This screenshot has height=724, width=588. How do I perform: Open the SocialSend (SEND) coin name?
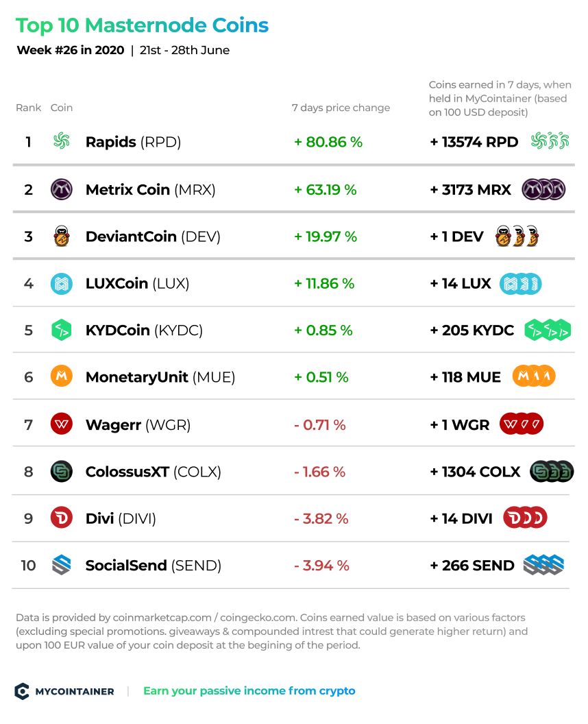[154, 565]
